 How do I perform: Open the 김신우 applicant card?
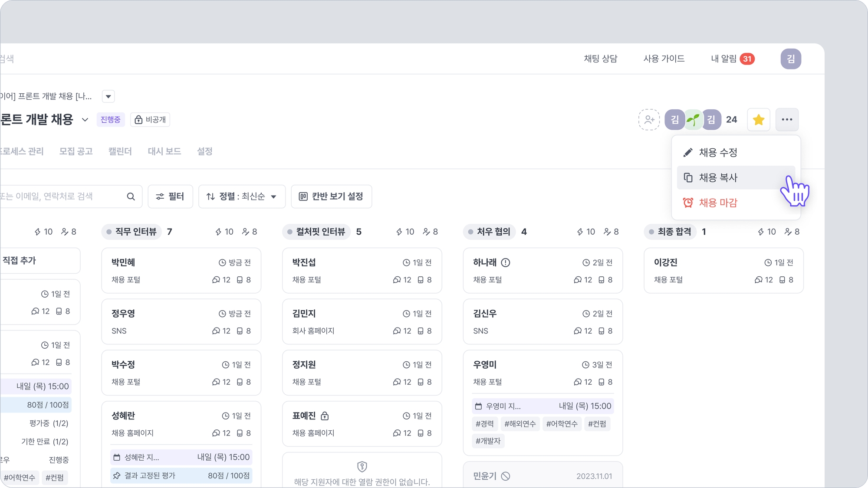[x=543, y=321]
